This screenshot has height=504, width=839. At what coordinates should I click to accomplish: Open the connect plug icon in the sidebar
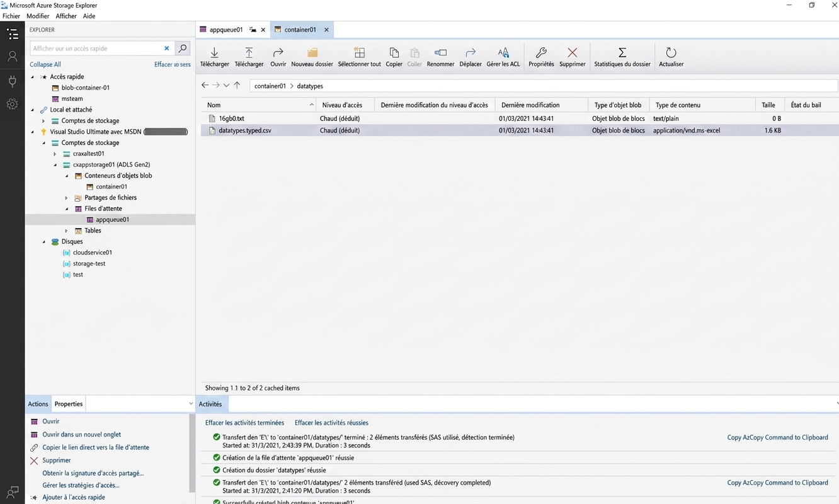[12, 81]
